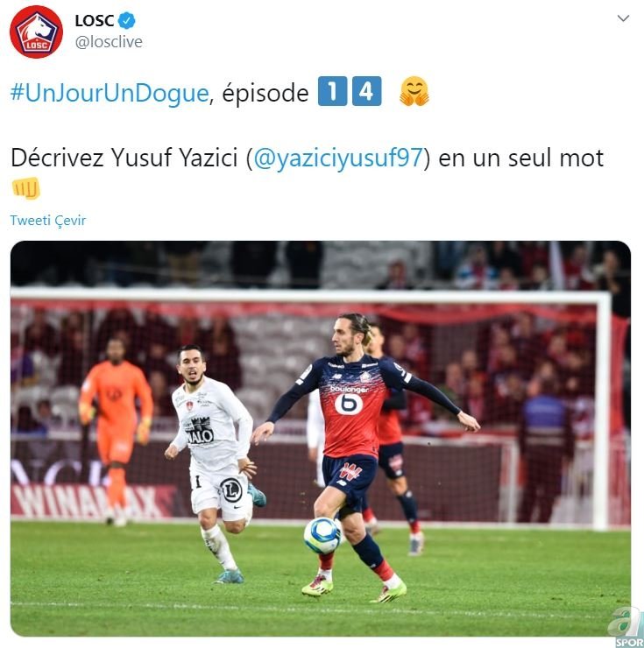Image resolution: width=644 pixels, height=648 pixels.
Task: Click the keycap number 1 emoji
Action: coord(332,91)
